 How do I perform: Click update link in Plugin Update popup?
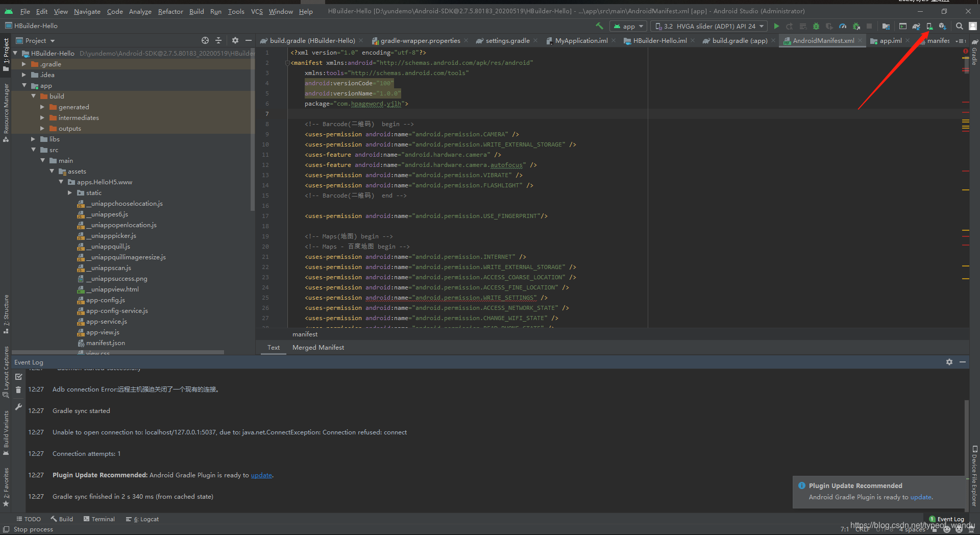click(921, 497)
